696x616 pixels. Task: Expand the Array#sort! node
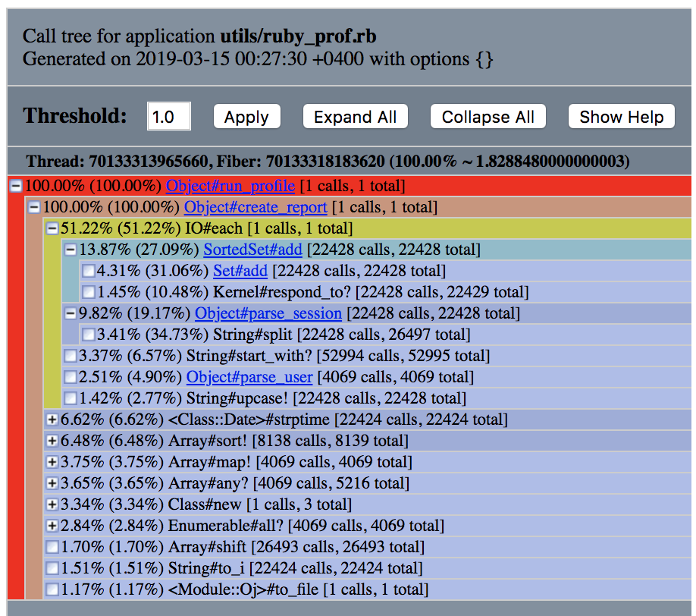pos(52,441)
